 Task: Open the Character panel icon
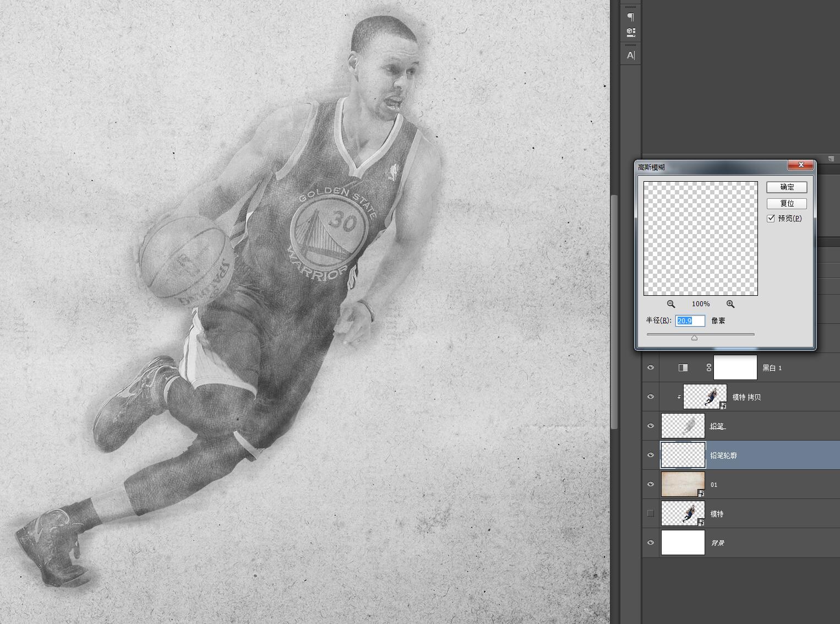(631, 55)
